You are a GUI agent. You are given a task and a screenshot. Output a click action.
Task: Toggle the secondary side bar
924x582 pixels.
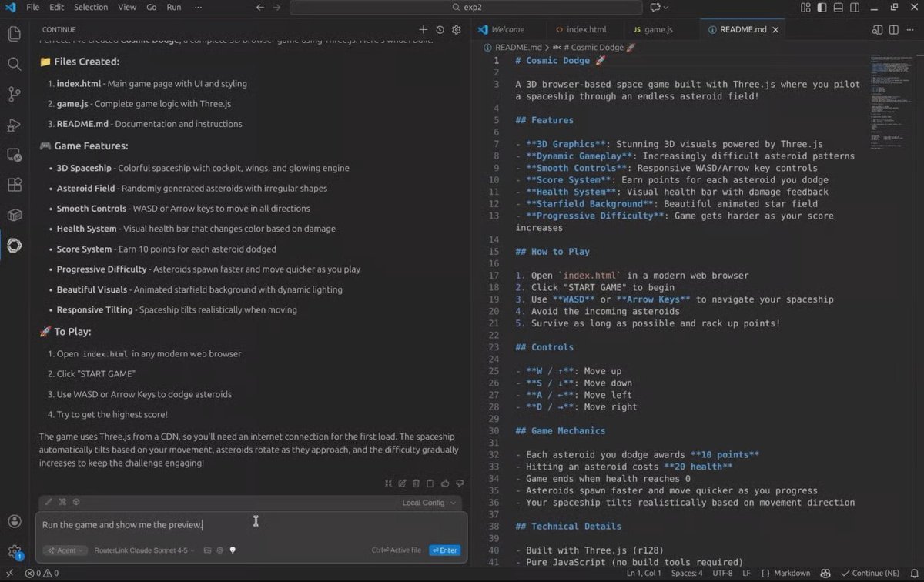click(x=856, y=7)
